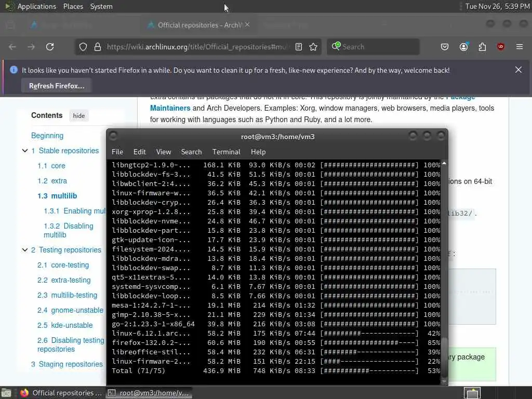Open 3 Staging repositories contents link
532x399 pixels.
(67, 364)
